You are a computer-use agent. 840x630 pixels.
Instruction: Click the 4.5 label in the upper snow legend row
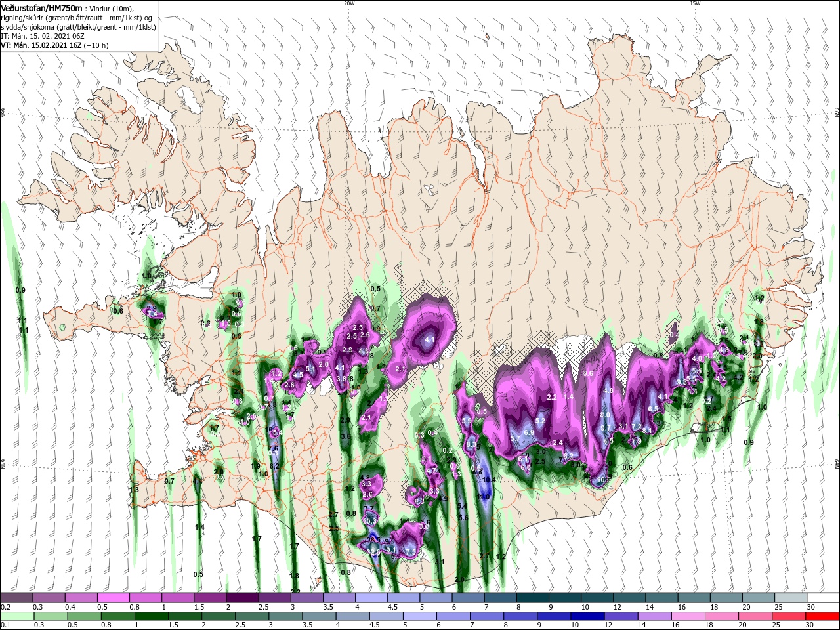[392, 608]
